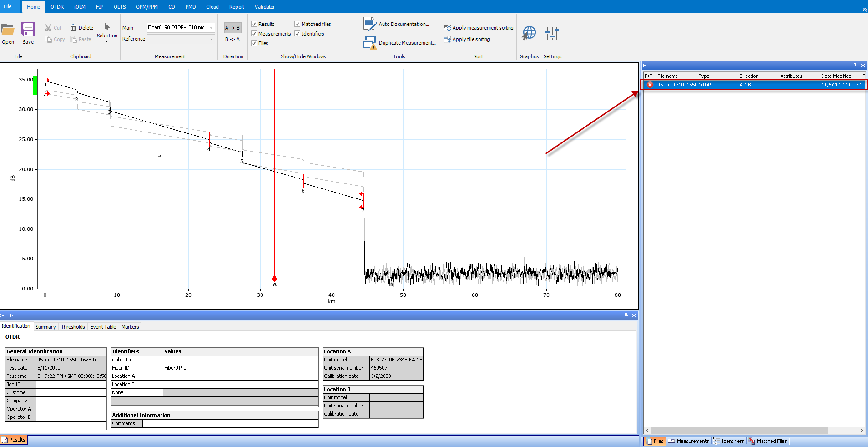This screenshot has height=447, width=868.
Task: Click the Files panel horizontal scrollbar
Action: coord(740,430)
